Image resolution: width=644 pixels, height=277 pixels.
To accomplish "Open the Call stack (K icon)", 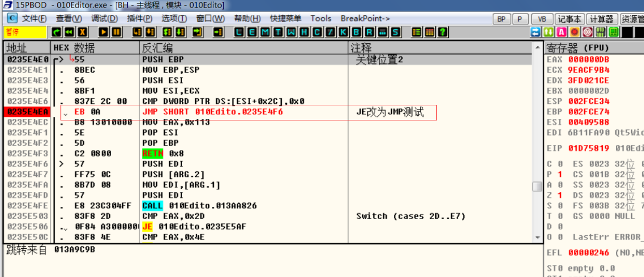I will point(344,32).
